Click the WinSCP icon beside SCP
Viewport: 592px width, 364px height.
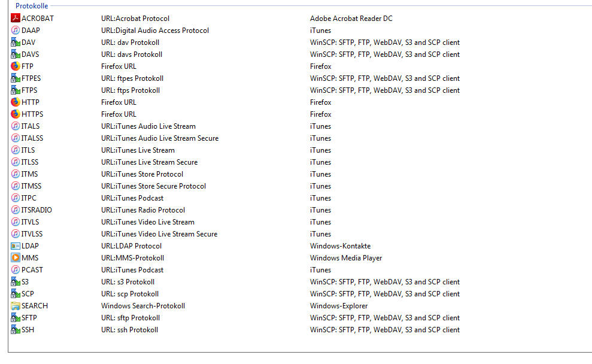(x=16, y=294)
